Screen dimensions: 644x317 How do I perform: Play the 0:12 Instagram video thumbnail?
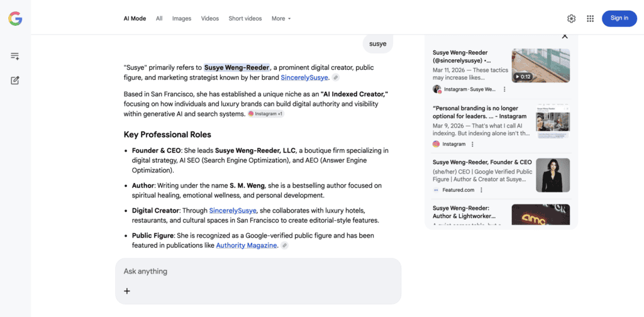(540, 65)
